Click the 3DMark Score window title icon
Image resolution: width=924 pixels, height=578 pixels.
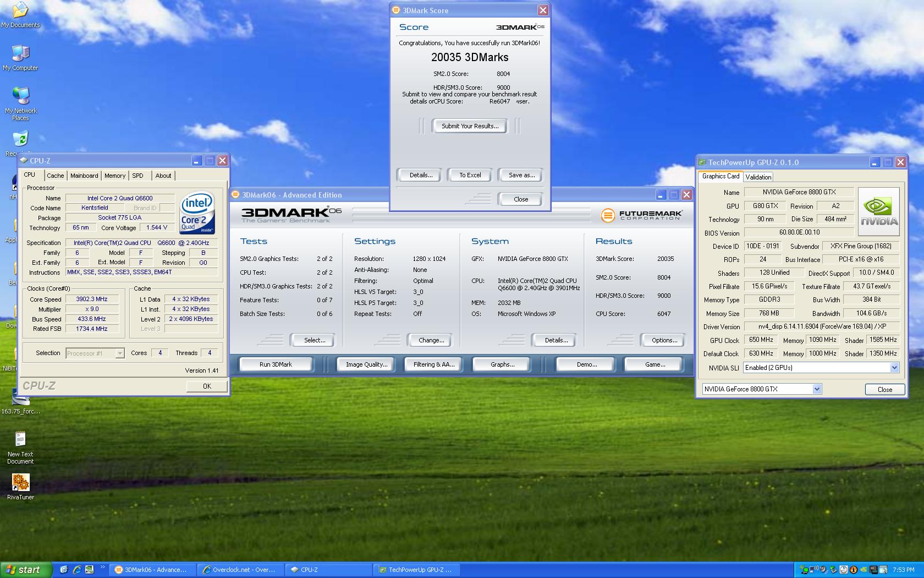pyautogui.click(x=396, y=10)
